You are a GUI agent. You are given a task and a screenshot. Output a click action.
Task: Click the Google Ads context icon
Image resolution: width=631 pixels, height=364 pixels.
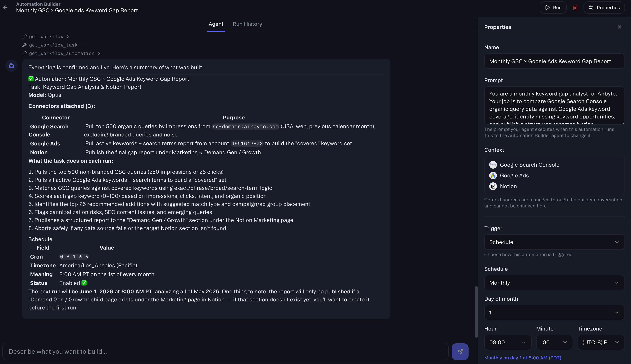pos(493,175)
